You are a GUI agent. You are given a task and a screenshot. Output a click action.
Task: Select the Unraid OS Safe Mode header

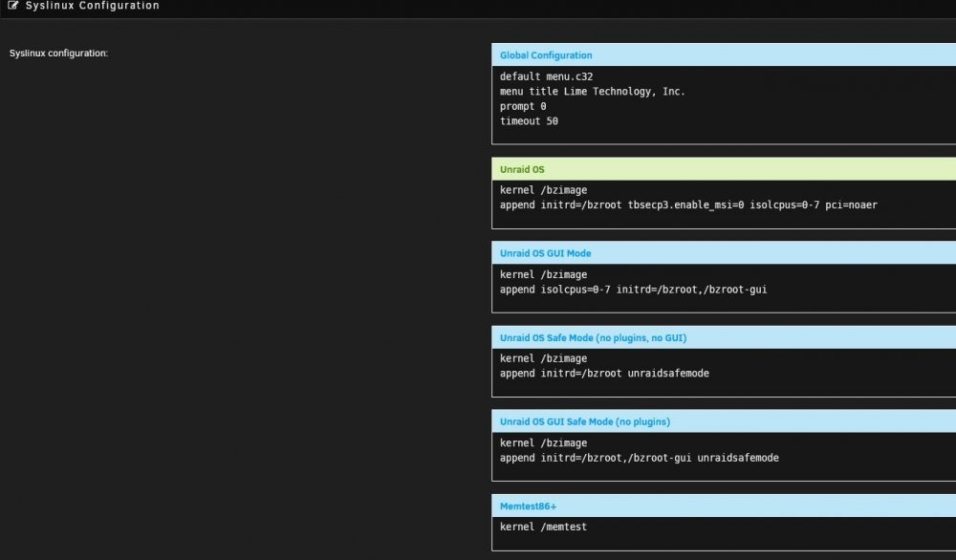click(x=724, y=337)
